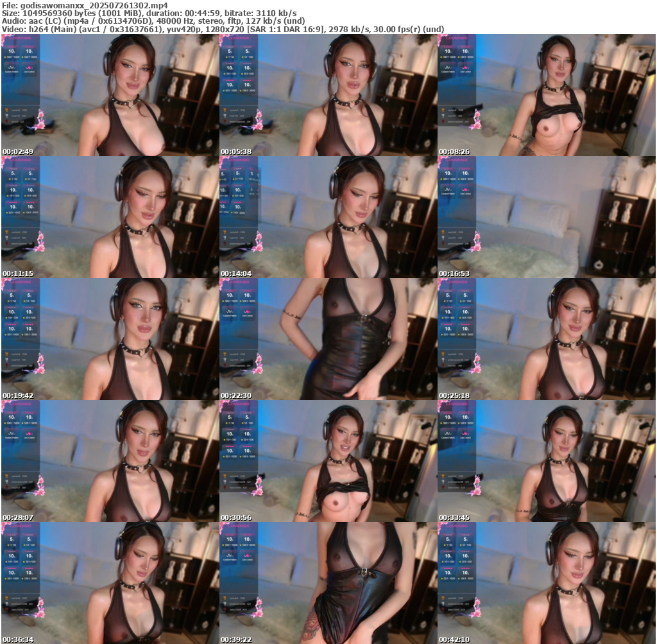This screenshot has width=657, height=644.
Task: Select the thumbnail marked 00:30:56
Action: click(328, 461)
